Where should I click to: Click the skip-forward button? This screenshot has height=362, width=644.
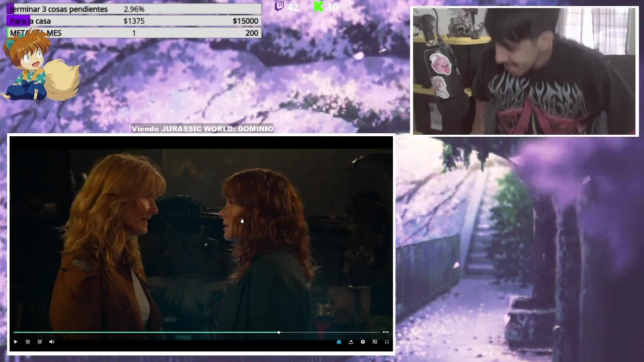point(40,342)
